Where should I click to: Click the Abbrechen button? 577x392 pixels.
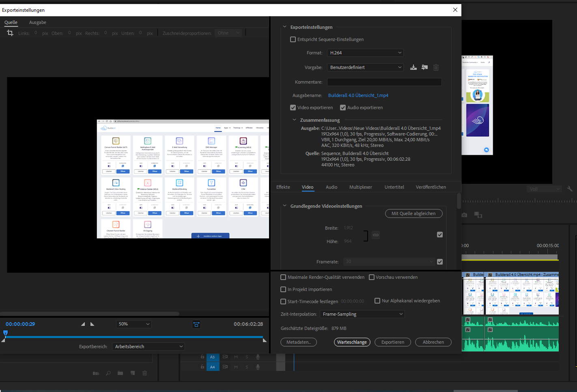433,342
